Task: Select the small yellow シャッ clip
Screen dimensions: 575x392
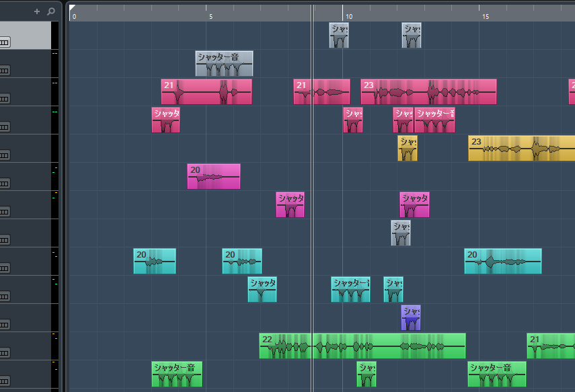Action: [408, 148]
